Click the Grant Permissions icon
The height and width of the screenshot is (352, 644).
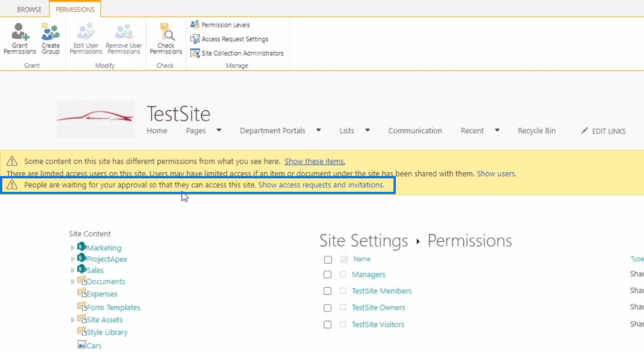(x=20, y=32)
